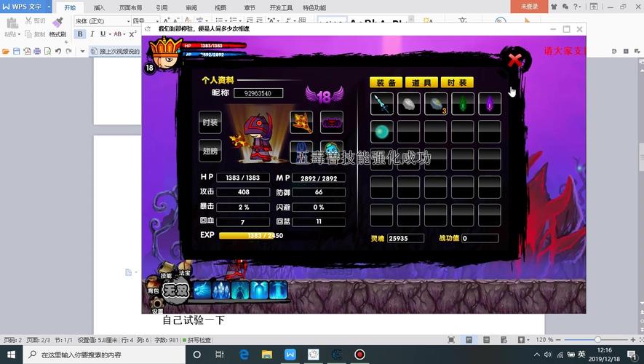Activate the 无双 skill button

coord(175,290)
